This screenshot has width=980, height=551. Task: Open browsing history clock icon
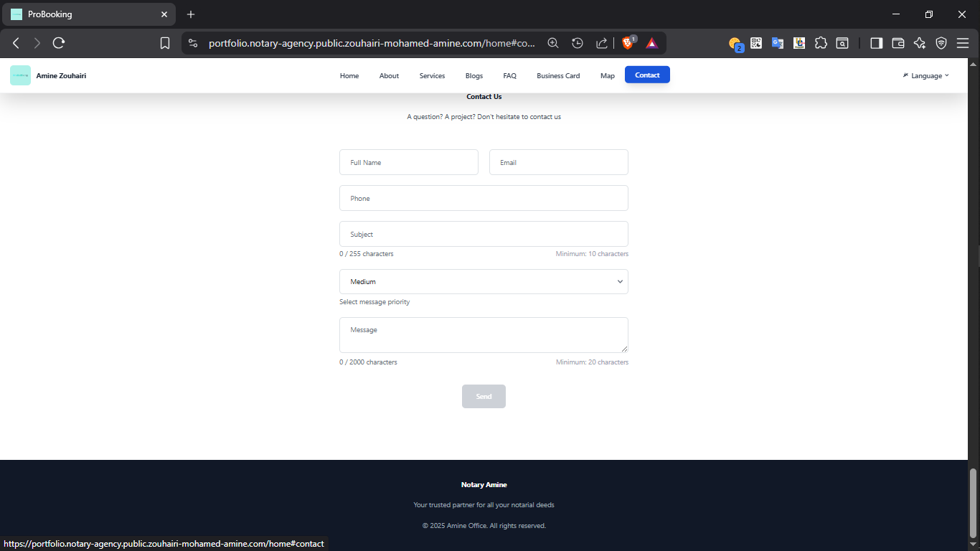tap(578, 42)
